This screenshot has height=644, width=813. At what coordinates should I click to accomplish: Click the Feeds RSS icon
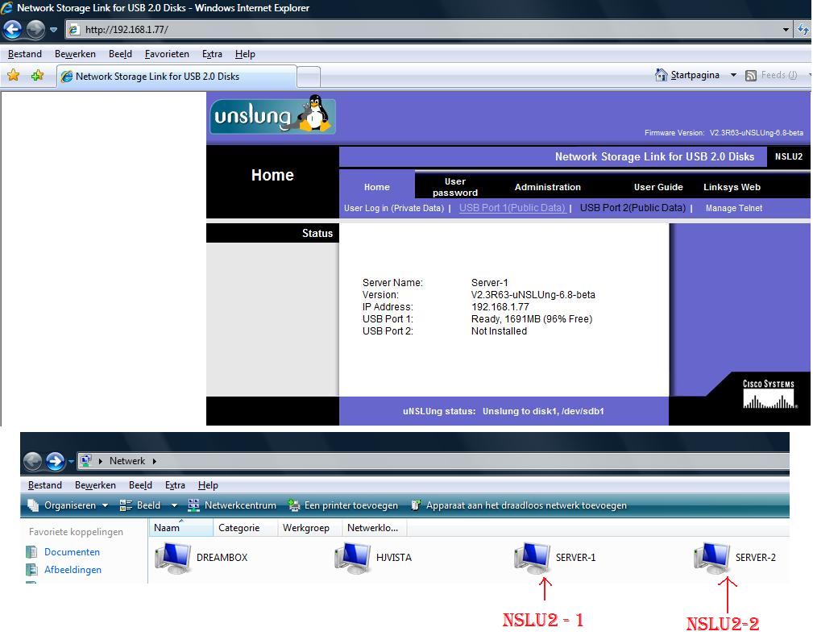tap(750, 76)
